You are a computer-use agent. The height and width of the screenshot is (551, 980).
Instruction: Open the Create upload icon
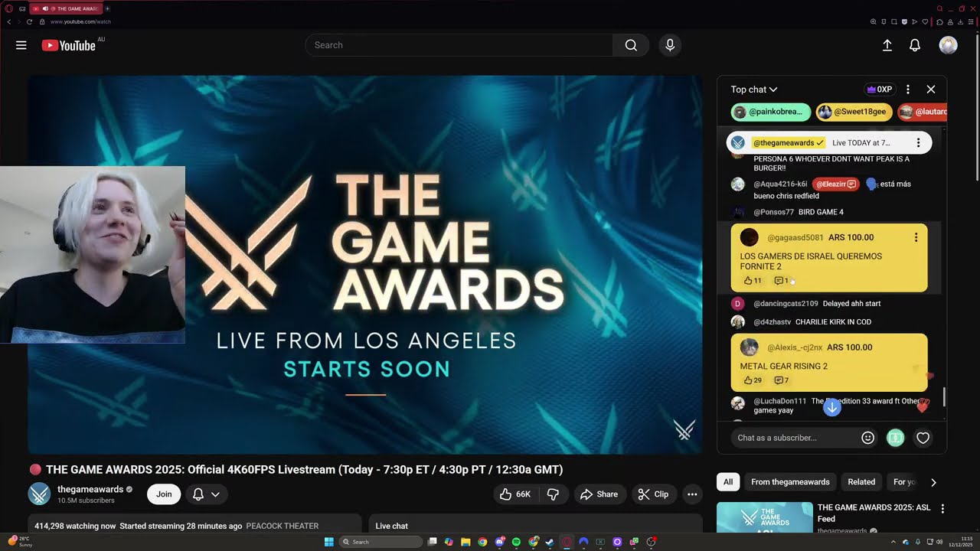coord(887,45)
